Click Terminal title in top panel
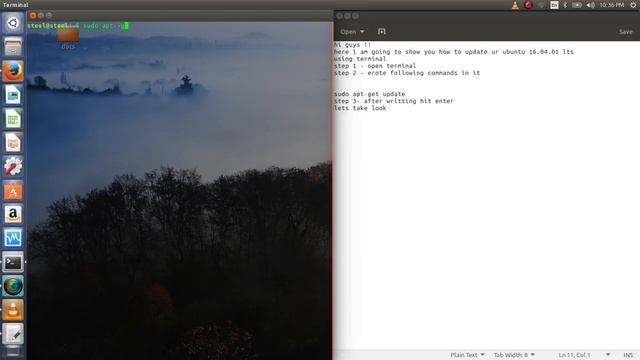This screenshot has height=360, width=640. [x=16, y=5]
